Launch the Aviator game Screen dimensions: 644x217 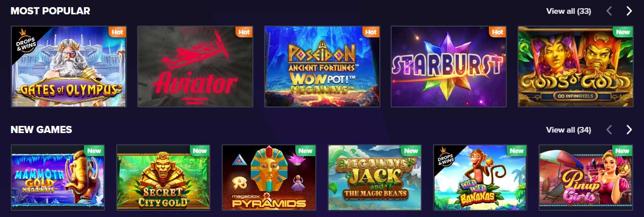pyautogui.click(x=195, y=66)
